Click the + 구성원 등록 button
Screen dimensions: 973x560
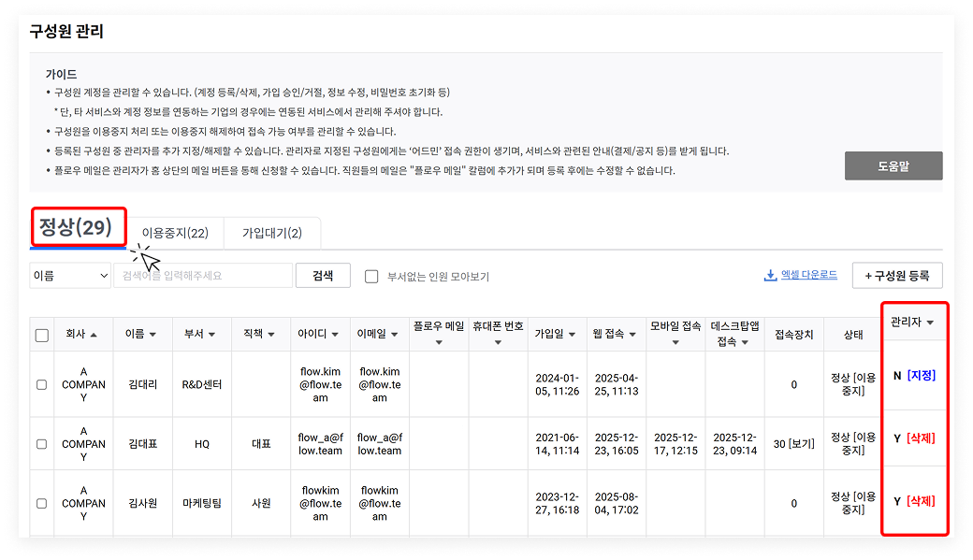coord(896,276)
